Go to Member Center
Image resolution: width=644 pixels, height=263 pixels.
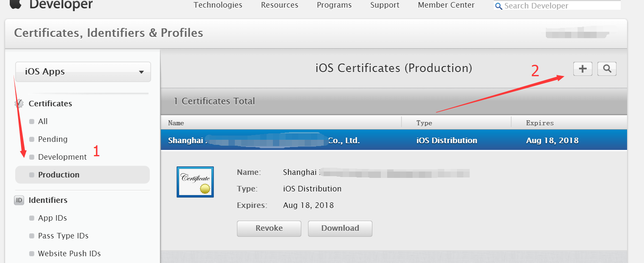pos(446,5)
